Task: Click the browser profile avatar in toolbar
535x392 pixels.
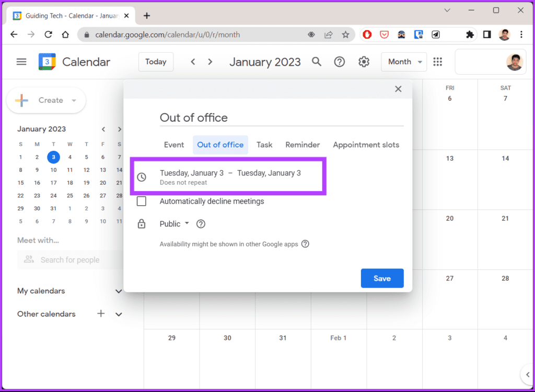Action: (504, 34)
